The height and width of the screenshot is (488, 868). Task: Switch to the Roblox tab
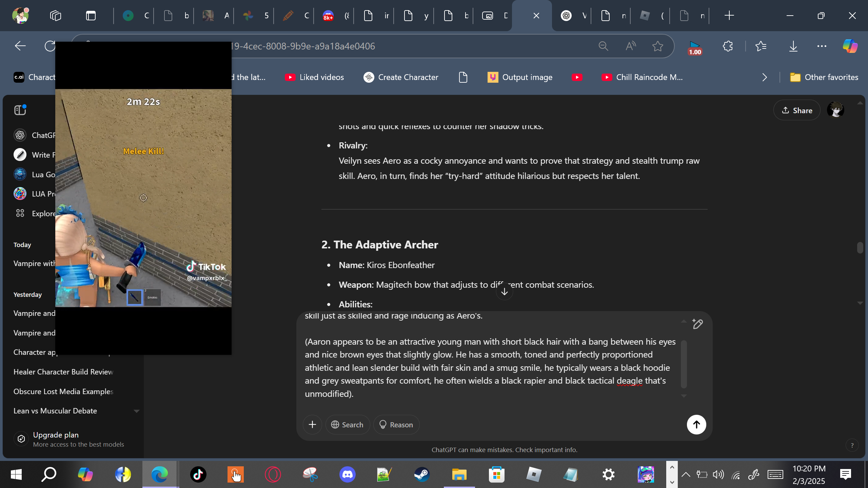650,16
